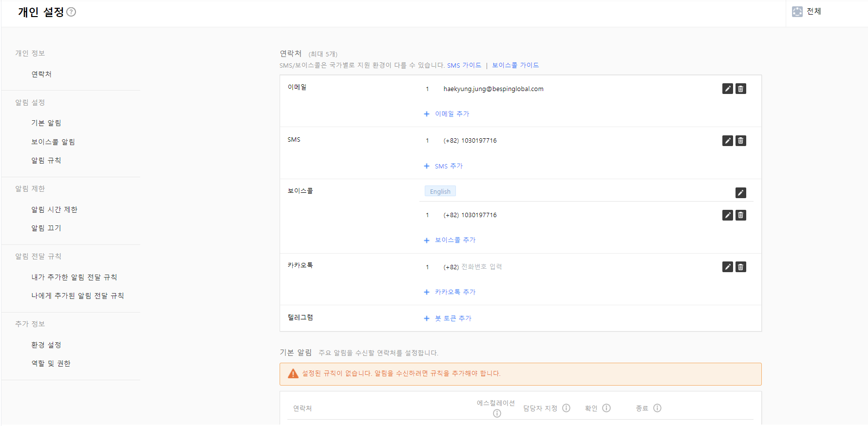The image size is (868, 426).
Task: Open the 보이스콜 가이드 link
Action: (x=515, y=65)
